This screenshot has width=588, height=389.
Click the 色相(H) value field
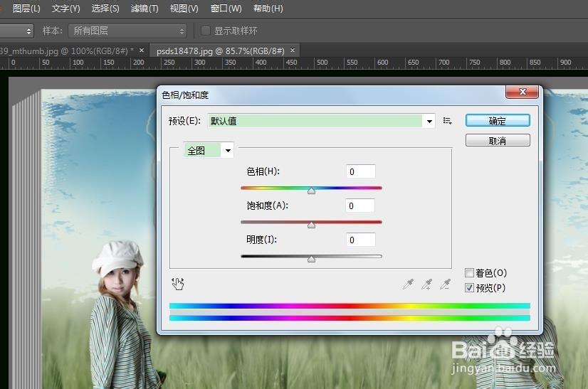[x=360, y=171]
